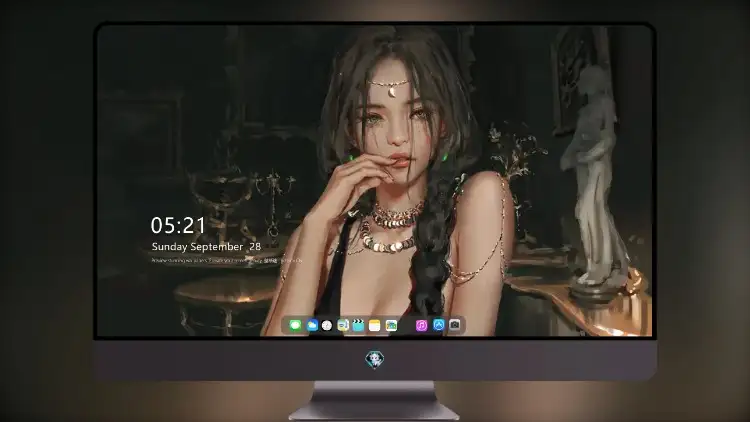Viewport: 750px width, 422px height.
Task: Open the green Messages app in the dock
Action: pos(295,325)
